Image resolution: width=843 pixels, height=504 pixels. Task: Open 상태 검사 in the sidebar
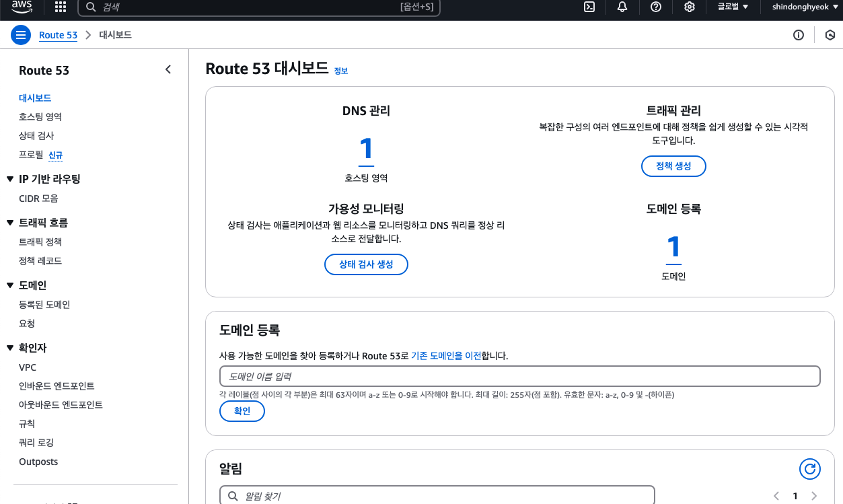point(36,136)
